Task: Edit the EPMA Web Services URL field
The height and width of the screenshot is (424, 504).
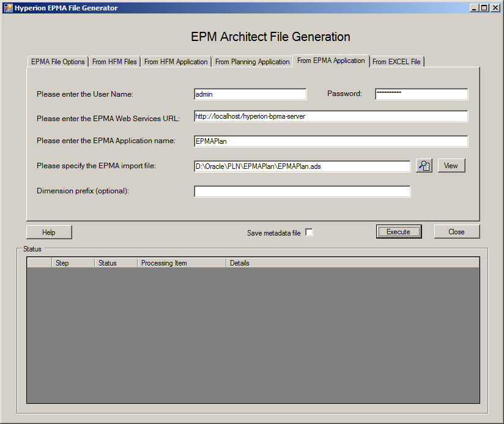Action: click(x=331, y=116)
